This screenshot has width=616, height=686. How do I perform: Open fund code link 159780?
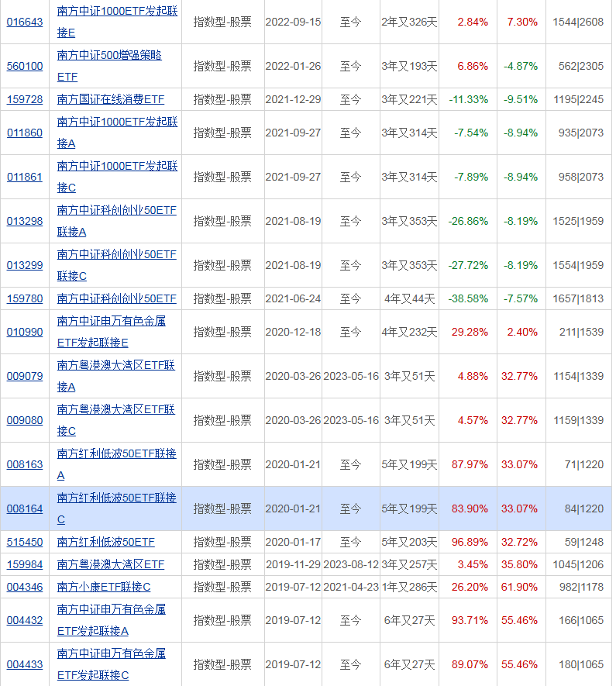[25, 298]
